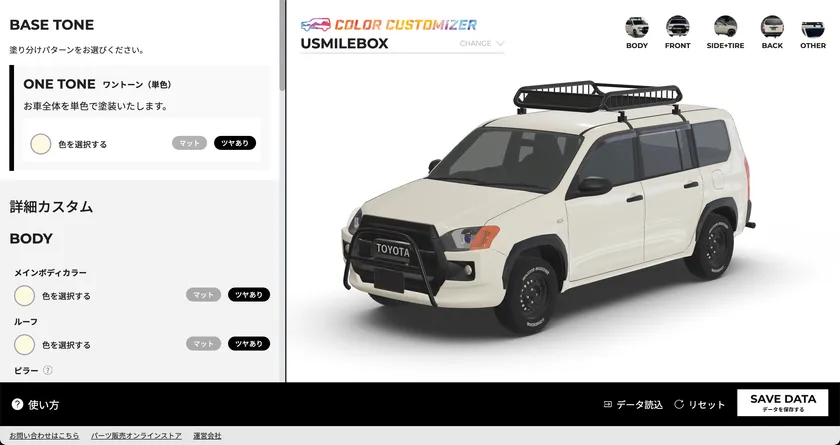Open the CHANGE car model dropdown

click(x=482, y=43)
